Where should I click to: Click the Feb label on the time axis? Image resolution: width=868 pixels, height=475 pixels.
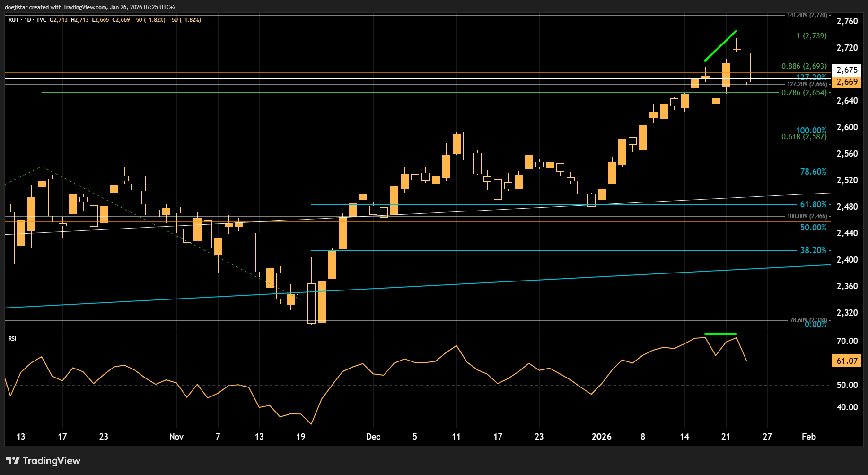[x=808, y=437]
